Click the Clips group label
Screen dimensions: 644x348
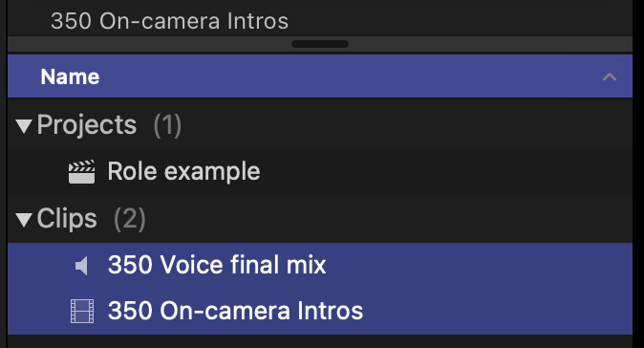(x=67, y=218)
